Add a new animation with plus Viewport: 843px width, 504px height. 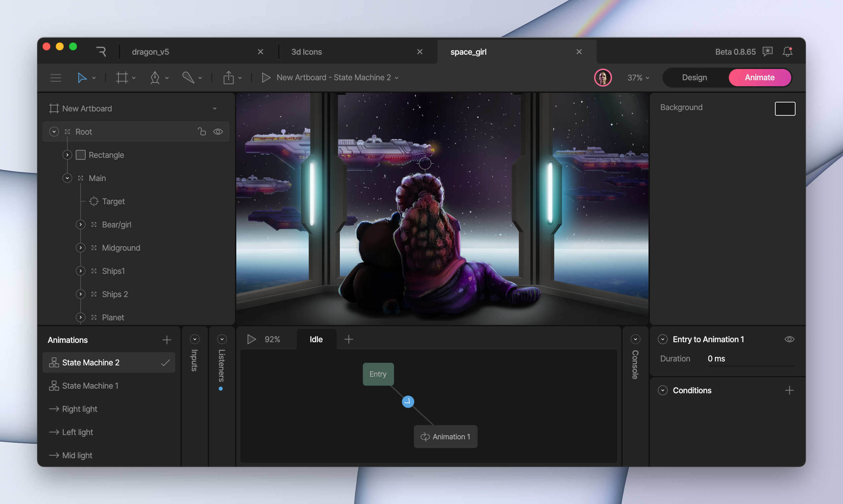[x=167, y=340]
